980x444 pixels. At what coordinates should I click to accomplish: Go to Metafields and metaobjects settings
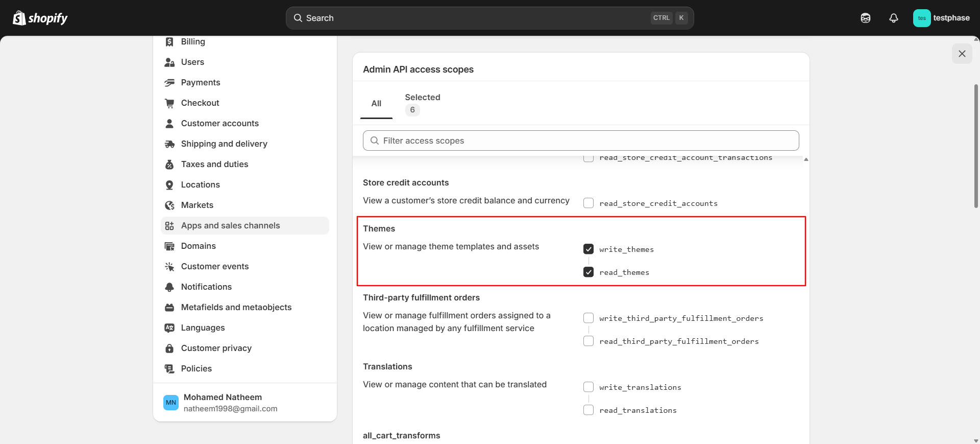[x=236, y=308]
